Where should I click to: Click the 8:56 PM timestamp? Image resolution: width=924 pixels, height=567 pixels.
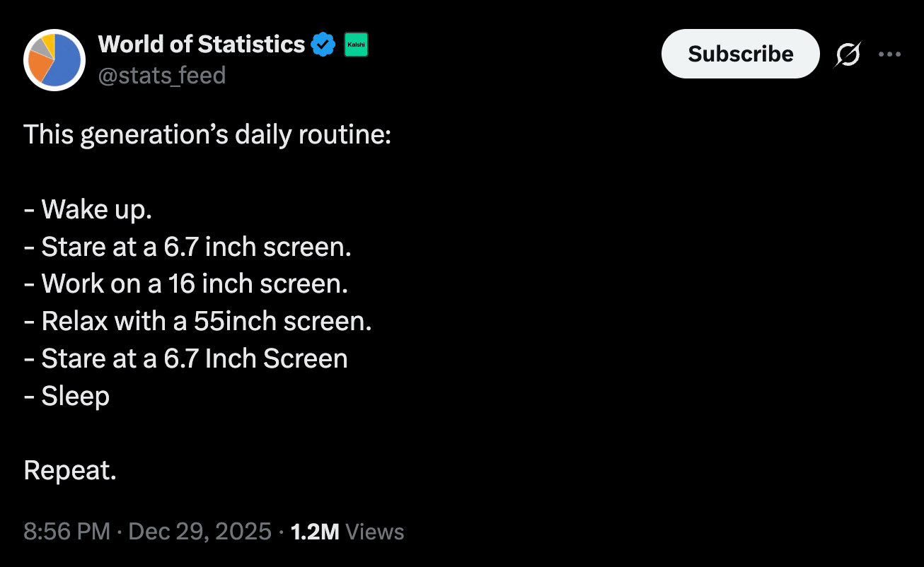click(67, 532)
